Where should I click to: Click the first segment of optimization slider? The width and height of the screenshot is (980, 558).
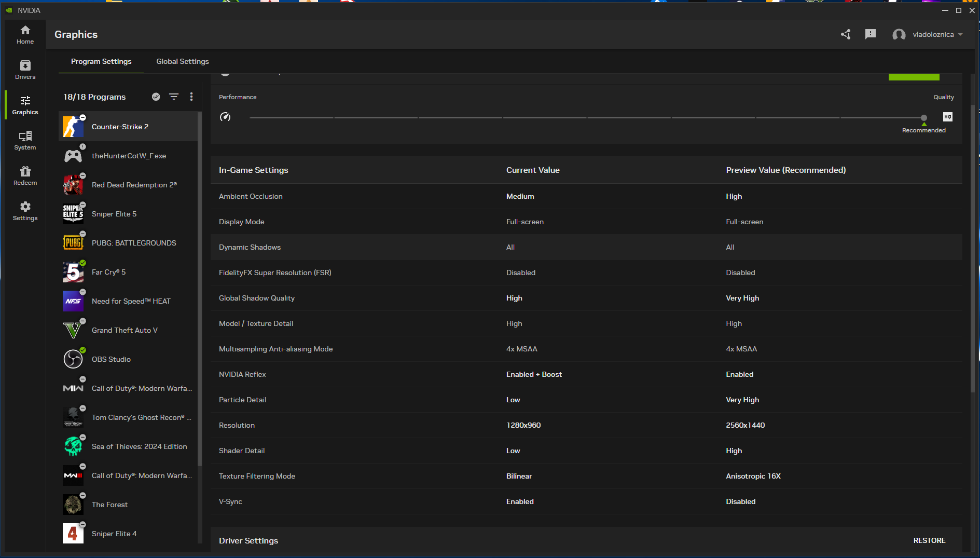click(x=292, y=118)
